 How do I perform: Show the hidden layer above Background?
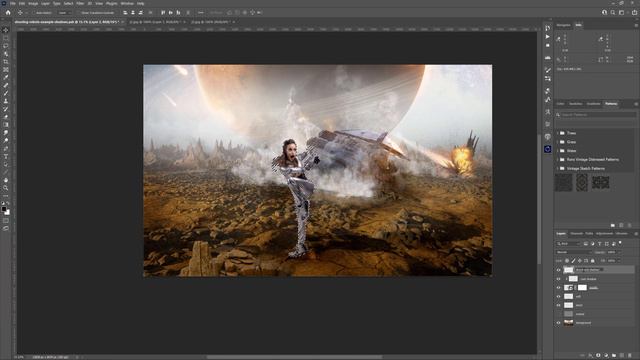point(558,314)
